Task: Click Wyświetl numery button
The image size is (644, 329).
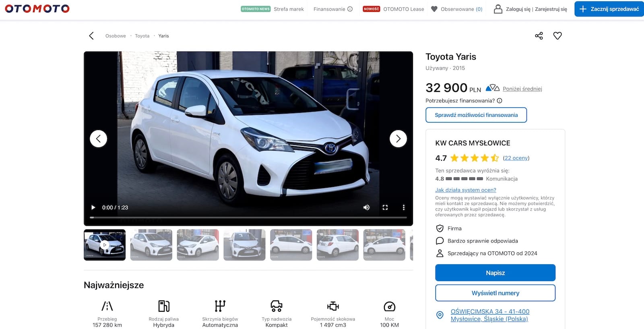Action: click(495, 293)
